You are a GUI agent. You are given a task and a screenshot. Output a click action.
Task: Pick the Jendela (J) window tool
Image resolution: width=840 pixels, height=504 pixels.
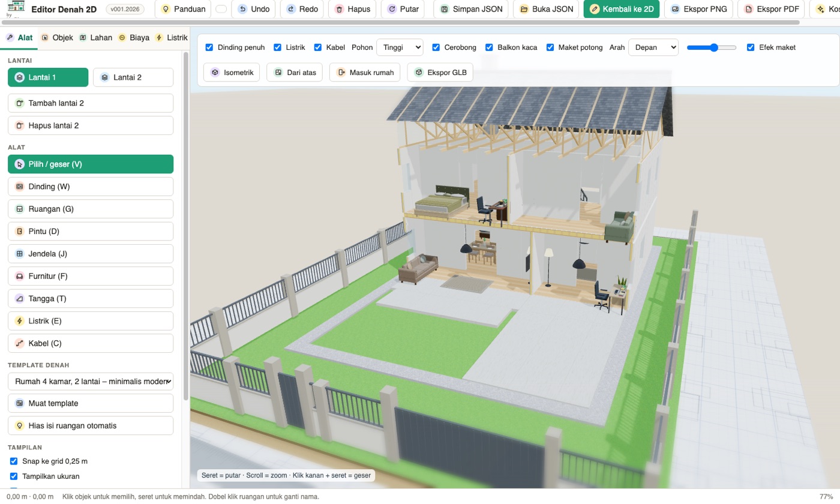click(x=91, y=254)
